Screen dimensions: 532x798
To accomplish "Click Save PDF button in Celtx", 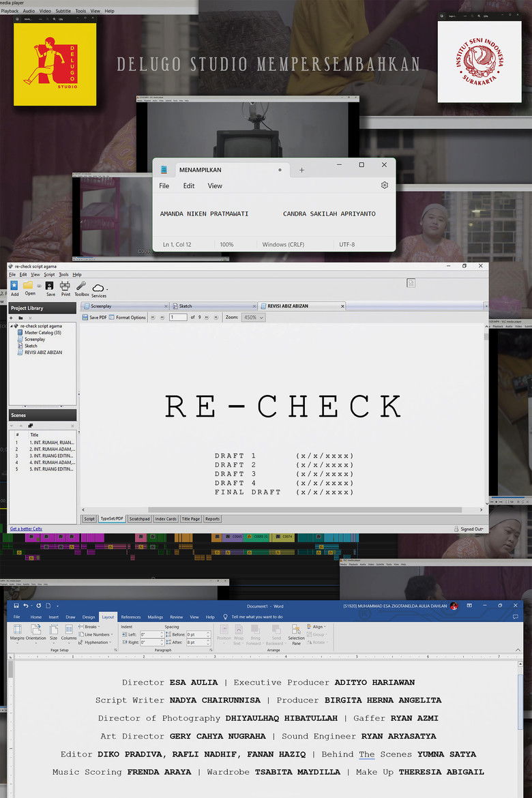I will pyautogui.click(x=95, y=318).
